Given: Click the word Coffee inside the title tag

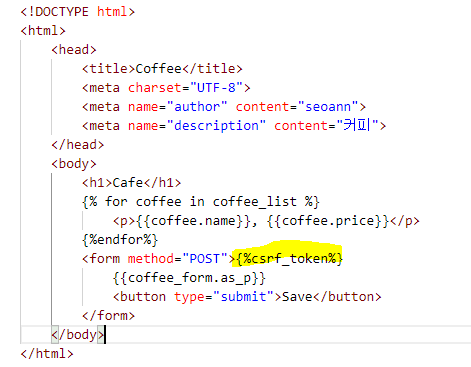Looking at the screenshot, I should coord(158,69).
